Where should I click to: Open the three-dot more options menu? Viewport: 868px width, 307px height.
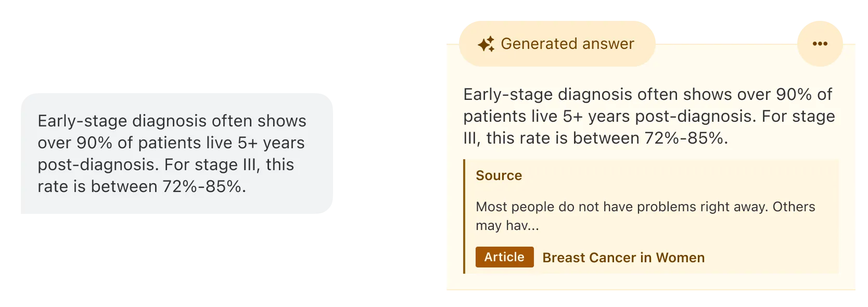coord(820,44)
